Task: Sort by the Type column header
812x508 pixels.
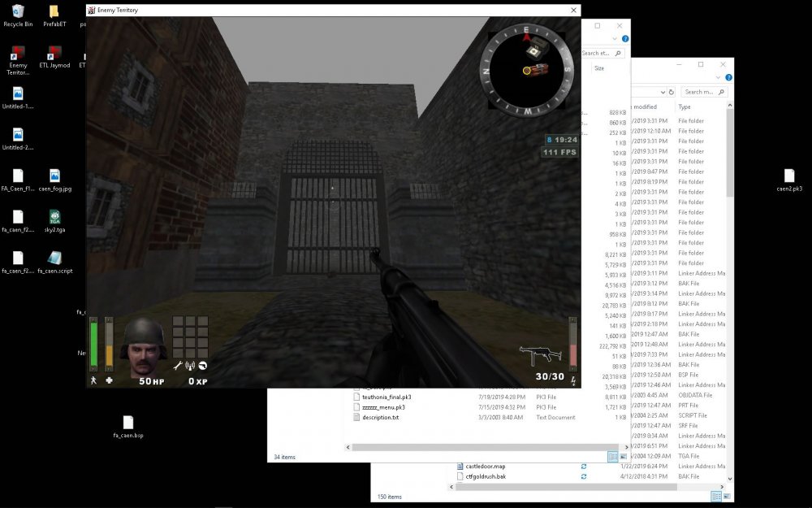Action: 684,106
